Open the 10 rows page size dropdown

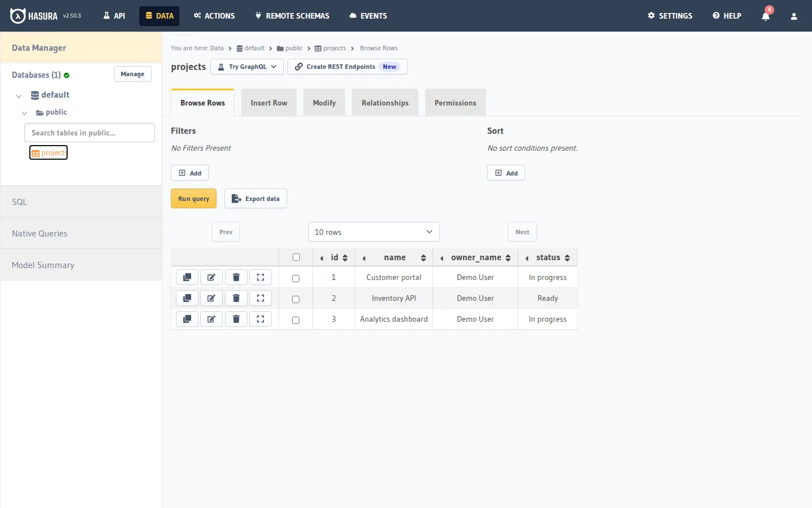pos(374,232)
